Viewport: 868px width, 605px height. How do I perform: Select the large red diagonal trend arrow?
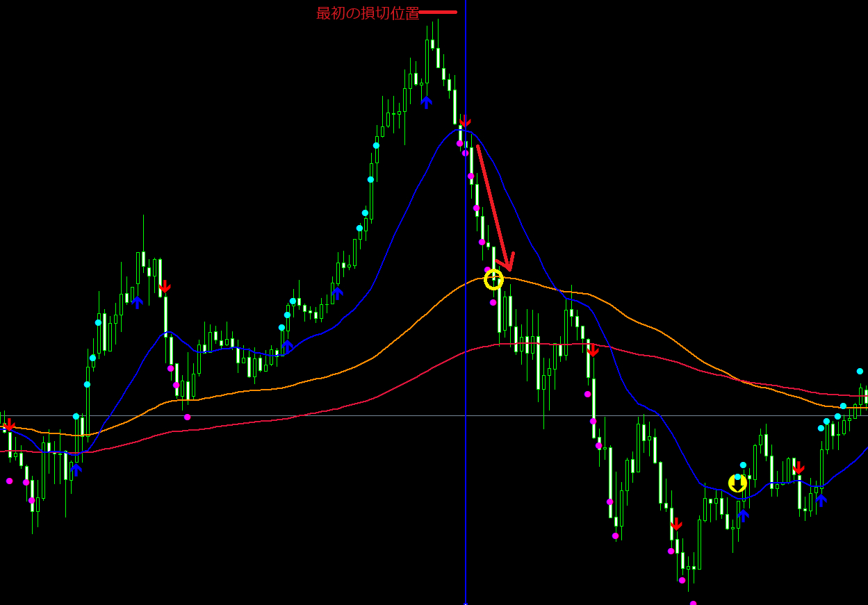[494, 208]
